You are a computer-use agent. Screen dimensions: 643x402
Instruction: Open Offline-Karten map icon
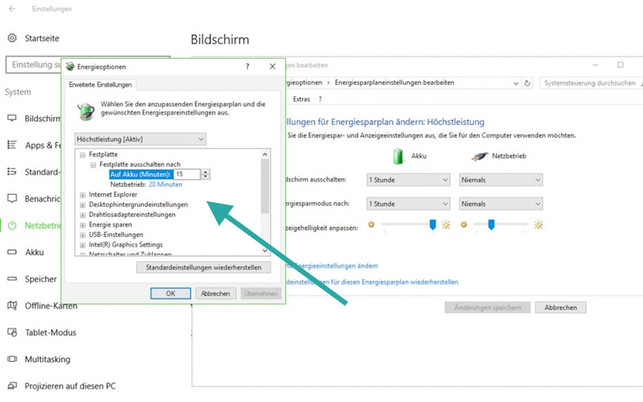(x=13, y=305)
